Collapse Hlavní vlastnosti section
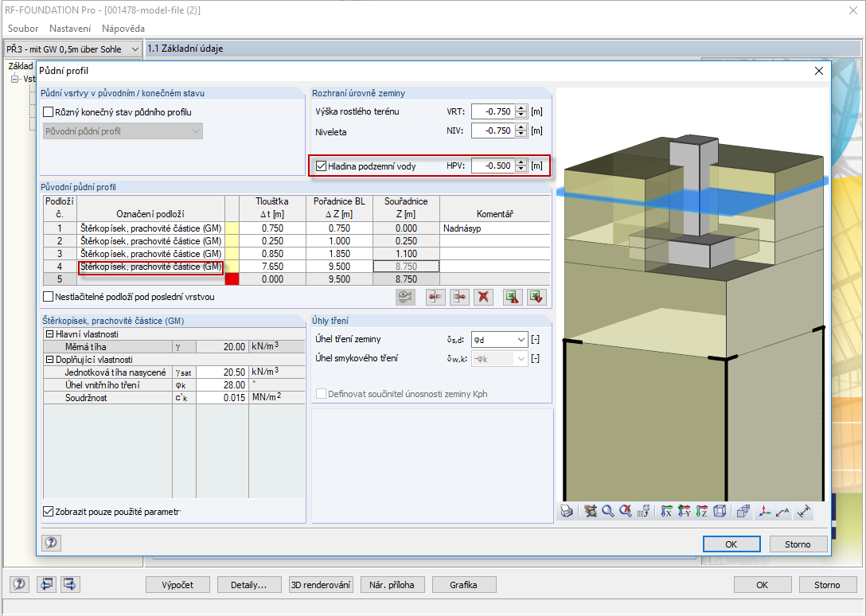Image resolution: width=866 pixels, height=616 pixels. pyautogui.click(x=49, y=334)
